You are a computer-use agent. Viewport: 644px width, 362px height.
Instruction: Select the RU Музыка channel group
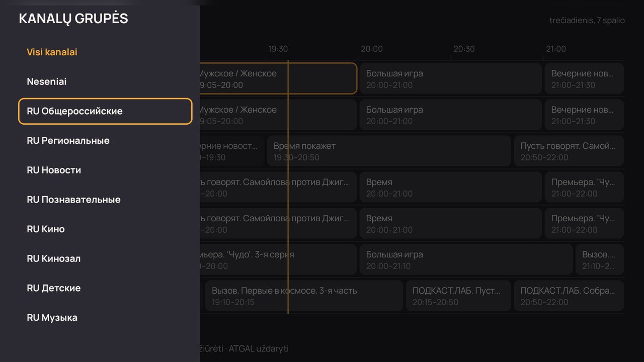point(105,318)
